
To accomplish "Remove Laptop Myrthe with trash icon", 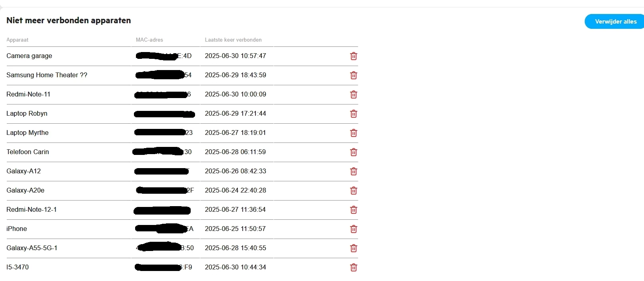I will 353,133.
